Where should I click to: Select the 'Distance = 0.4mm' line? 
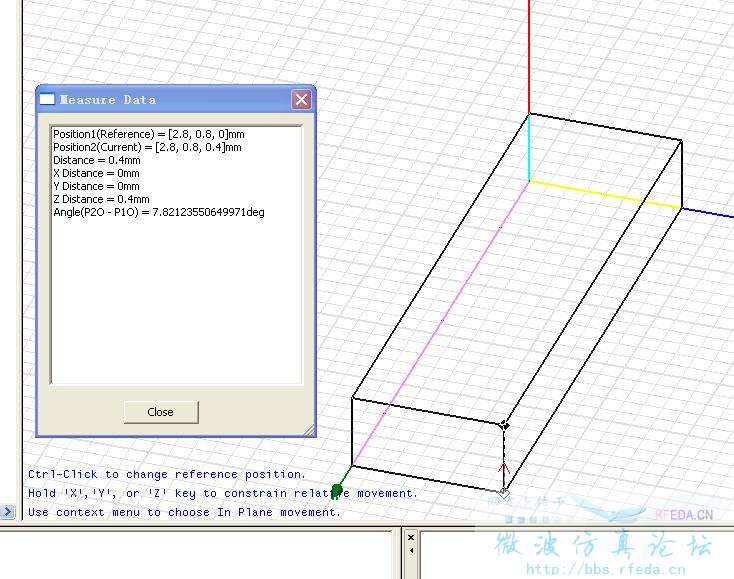pyautogui.click(x=97, y=161)
